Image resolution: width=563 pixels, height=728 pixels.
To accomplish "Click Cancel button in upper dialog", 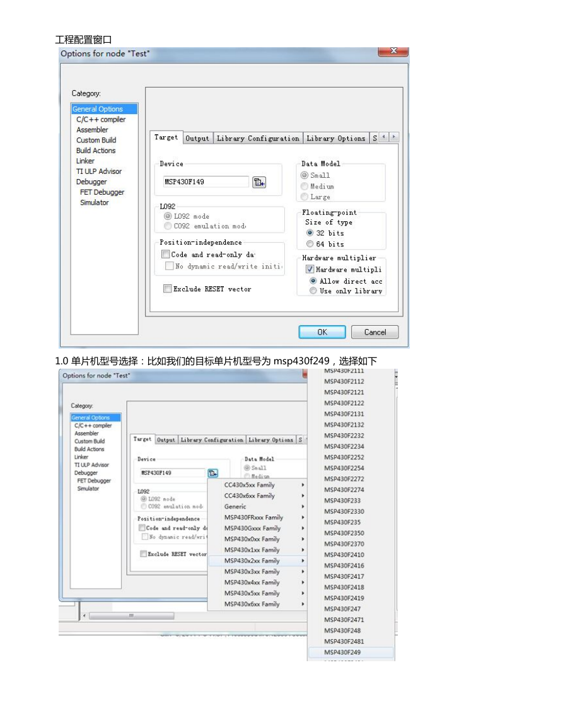I will [375, 332].
